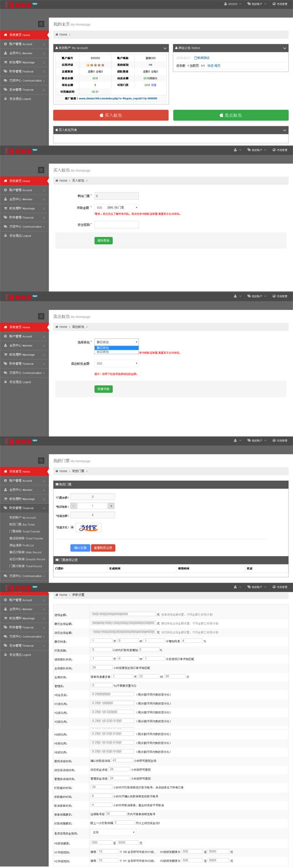Screen dimensions: 293x868
Task: Open 蚁包理财 Mpackage in 卖出蚁包 sidebar
Action: pos(24,355)
